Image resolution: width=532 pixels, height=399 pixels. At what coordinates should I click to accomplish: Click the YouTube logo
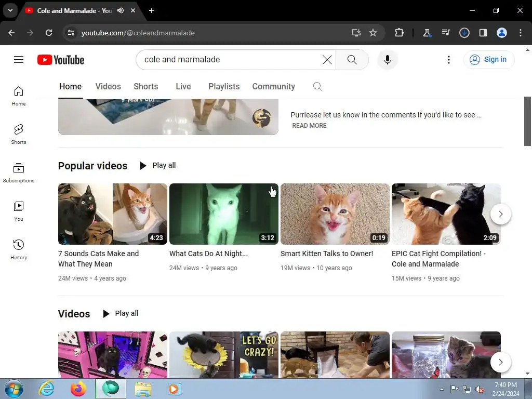pos(61,60)
